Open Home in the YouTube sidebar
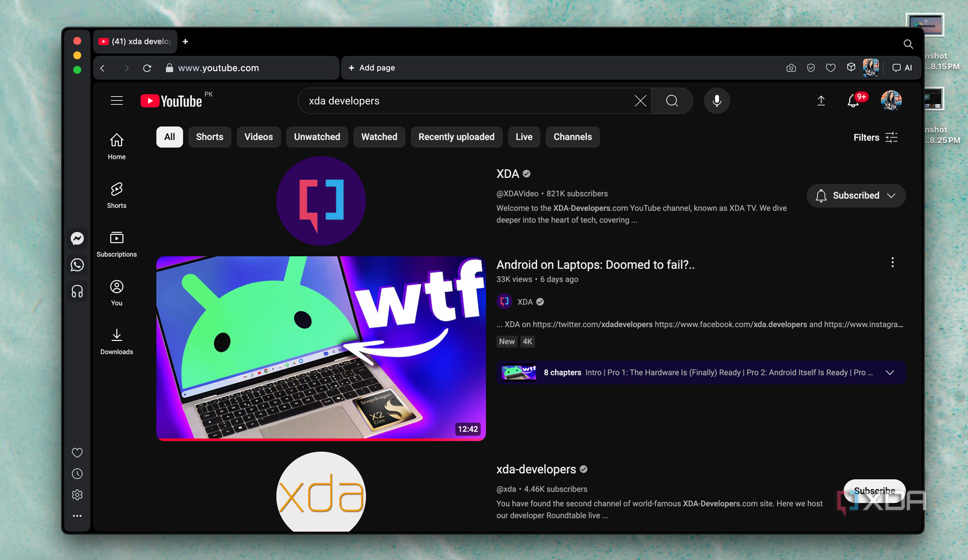Viewport: 968px width, 560px height. coord(117,147)
